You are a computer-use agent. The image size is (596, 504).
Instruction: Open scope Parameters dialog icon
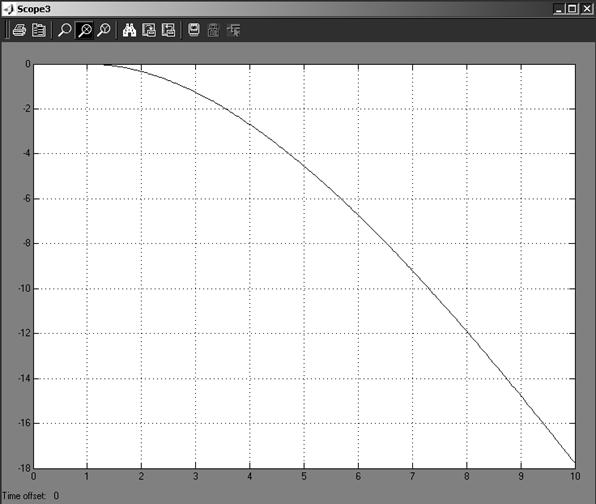(x=38, y=30)
